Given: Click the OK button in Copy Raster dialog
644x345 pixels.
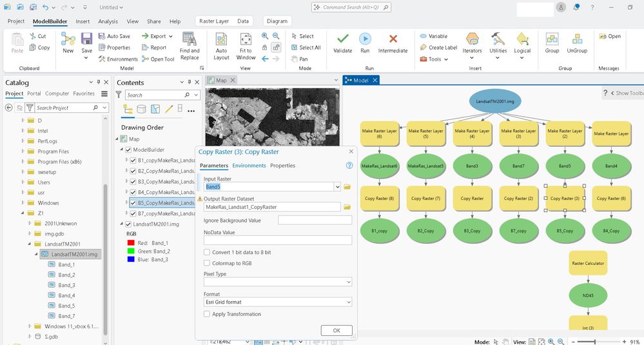Looking at the screenshot, I should [337, 330].
